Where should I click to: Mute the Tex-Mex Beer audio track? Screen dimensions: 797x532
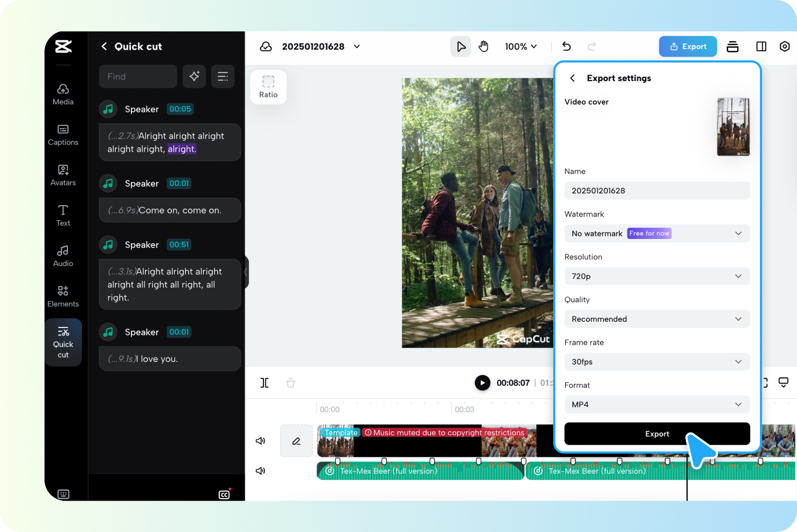[x=261, y=471]
